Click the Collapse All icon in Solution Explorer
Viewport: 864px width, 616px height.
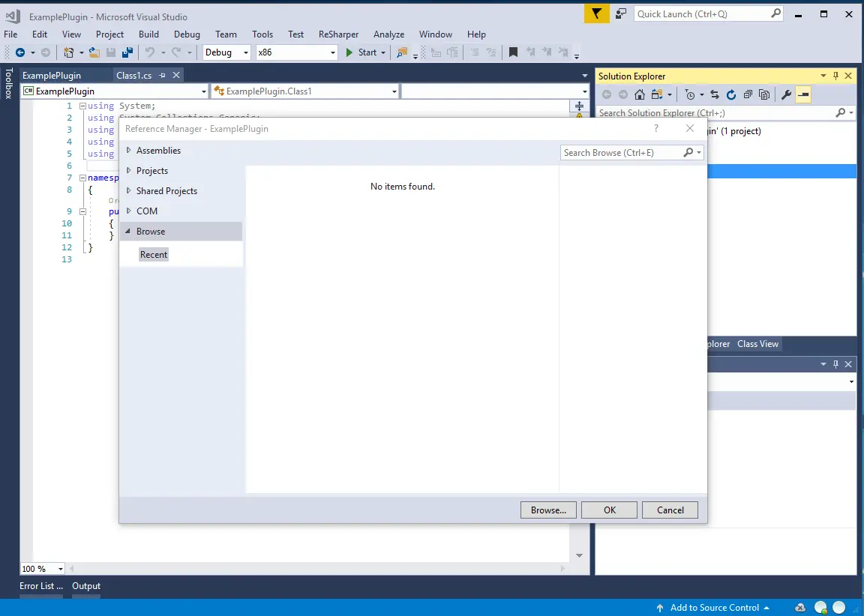tap(748, 94)
